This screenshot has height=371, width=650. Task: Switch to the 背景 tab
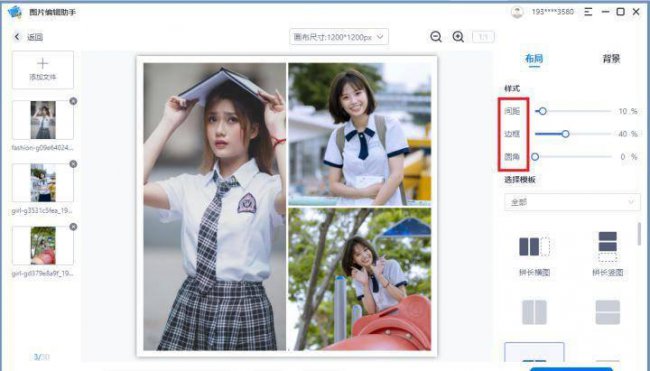(x=611, y=58)
